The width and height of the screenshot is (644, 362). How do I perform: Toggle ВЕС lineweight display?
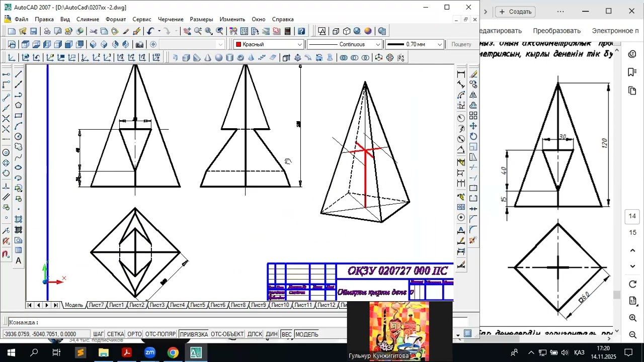pyautogui.click(x=287, y=334)
